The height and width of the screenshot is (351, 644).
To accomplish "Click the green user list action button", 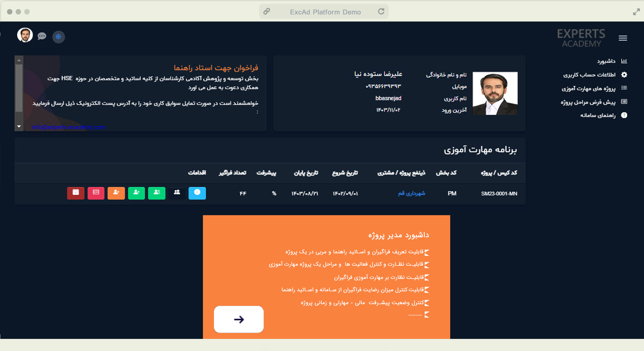I will point(157,193).
